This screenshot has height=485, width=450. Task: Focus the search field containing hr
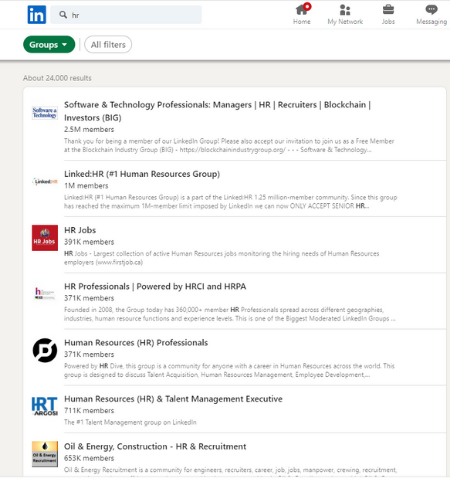(x=126, y=15)
